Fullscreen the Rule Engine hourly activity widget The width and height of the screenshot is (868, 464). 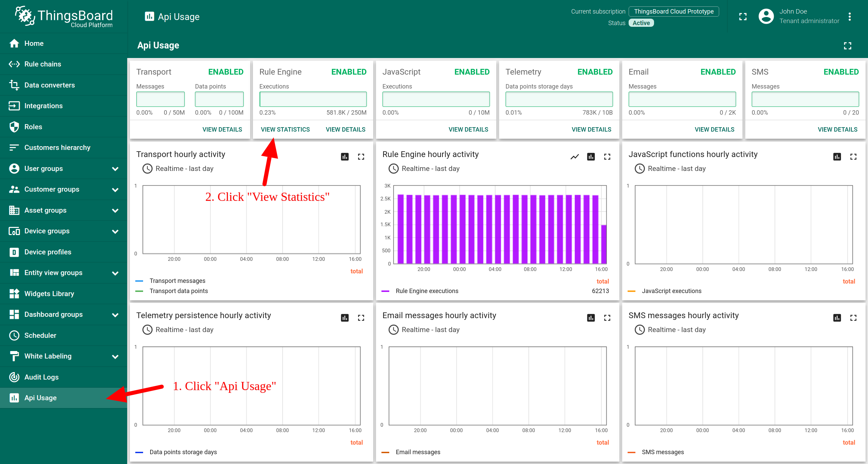(607, 157)
